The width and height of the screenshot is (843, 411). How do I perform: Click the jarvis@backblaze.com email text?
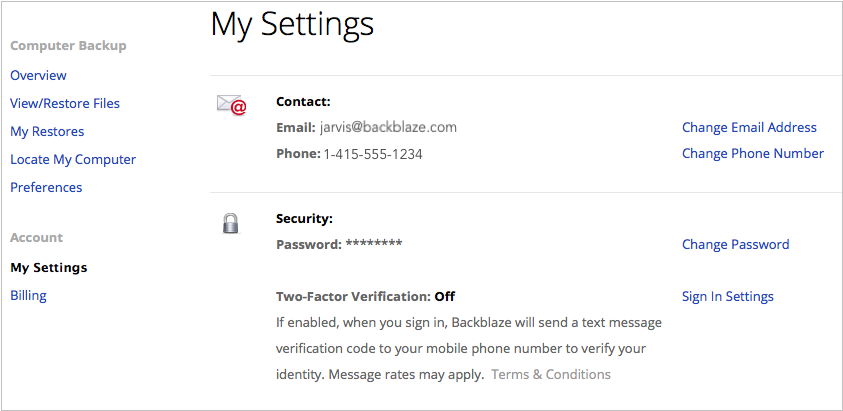coord(388,127)
